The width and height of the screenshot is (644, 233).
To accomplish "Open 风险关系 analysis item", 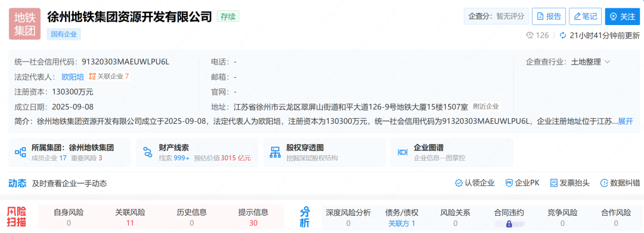I will [456, 217].
